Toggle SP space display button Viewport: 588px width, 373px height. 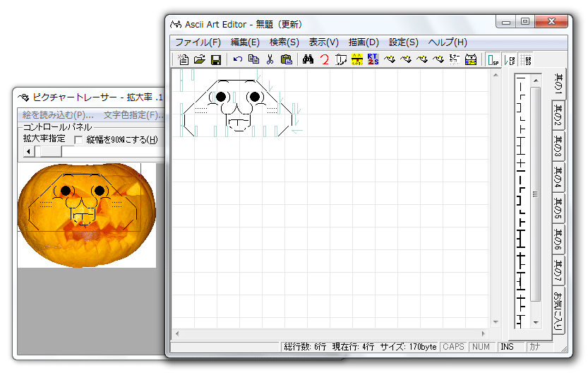[x=493, y=59]
